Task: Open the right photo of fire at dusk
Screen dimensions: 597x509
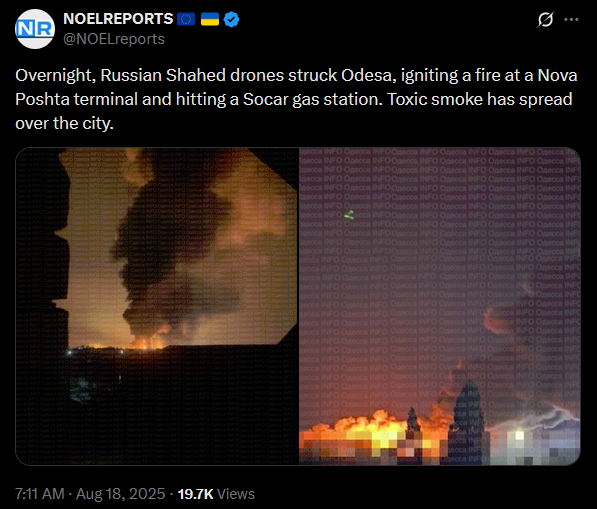Action: (440, 306)
